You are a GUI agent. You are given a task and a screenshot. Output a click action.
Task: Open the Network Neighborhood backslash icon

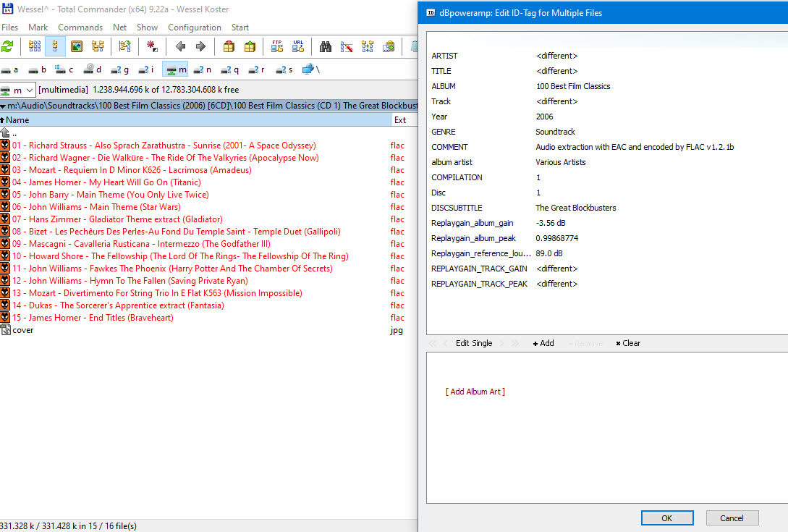(x=311, y=69)
